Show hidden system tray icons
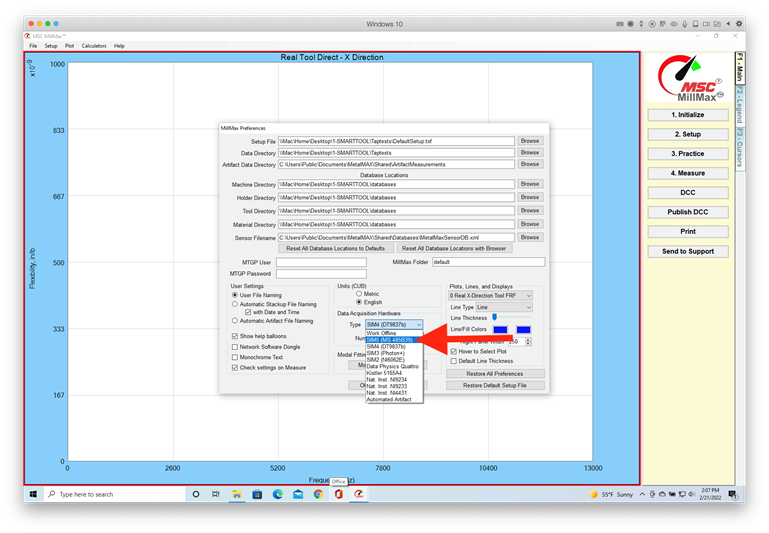The image size is (769, 533). click(642, 494)
